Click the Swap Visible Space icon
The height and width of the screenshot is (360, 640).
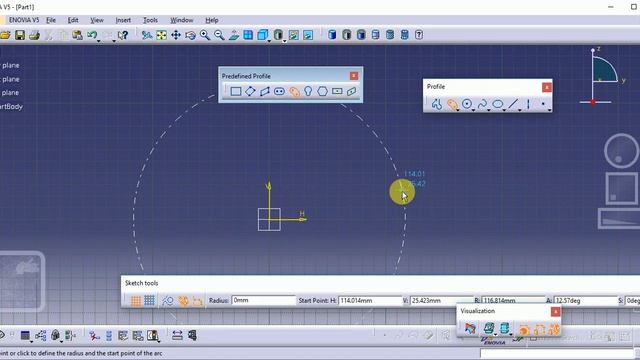(x=308, y=35)
